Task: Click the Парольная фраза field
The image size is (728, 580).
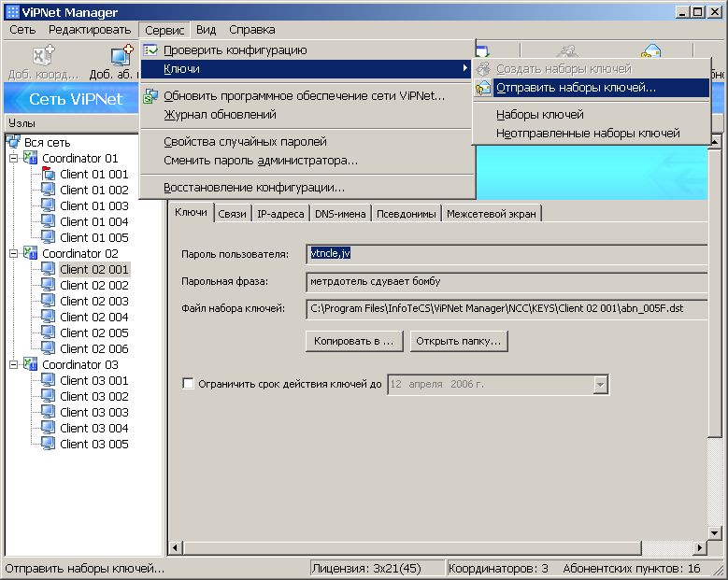Action: click(507, 282)
